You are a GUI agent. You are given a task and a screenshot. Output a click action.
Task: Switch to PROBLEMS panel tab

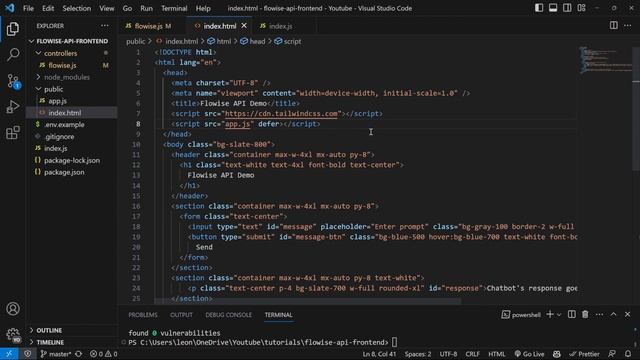click(x=143, y=315)
